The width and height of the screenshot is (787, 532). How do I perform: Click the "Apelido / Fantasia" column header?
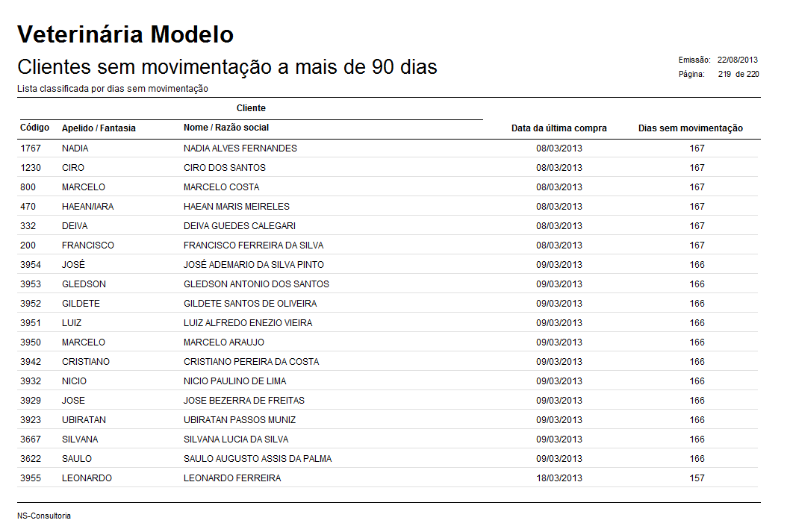99,128
